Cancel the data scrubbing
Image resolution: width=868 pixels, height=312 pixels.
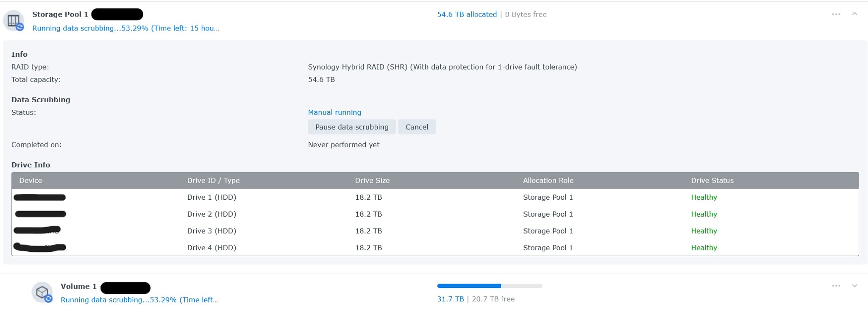[x=417, y=127]
